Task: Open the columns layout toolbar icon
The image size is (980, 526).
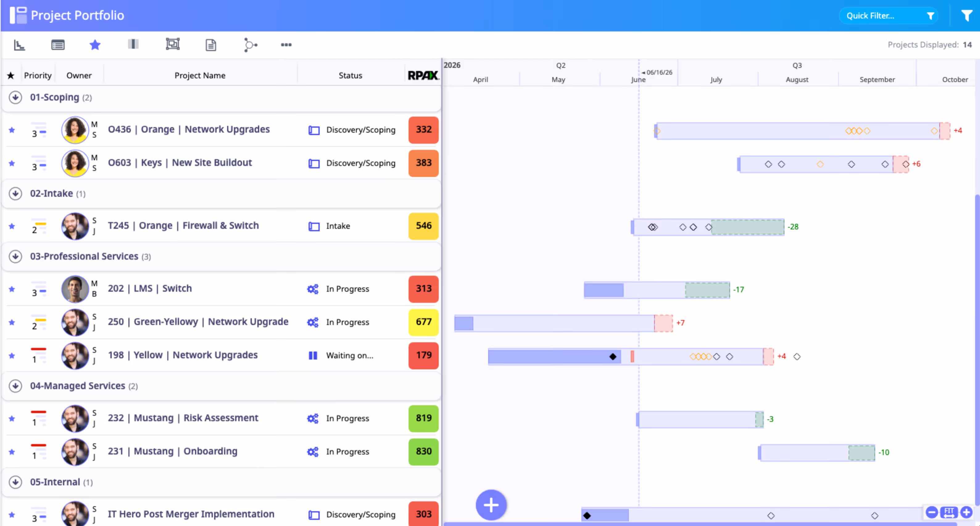Action: (x=133, y=44)
